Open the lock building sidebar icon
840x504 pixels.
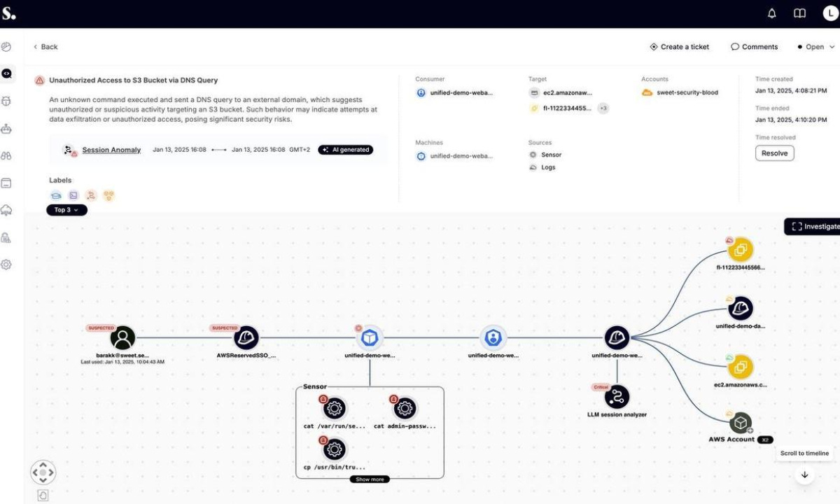[6, 238]
